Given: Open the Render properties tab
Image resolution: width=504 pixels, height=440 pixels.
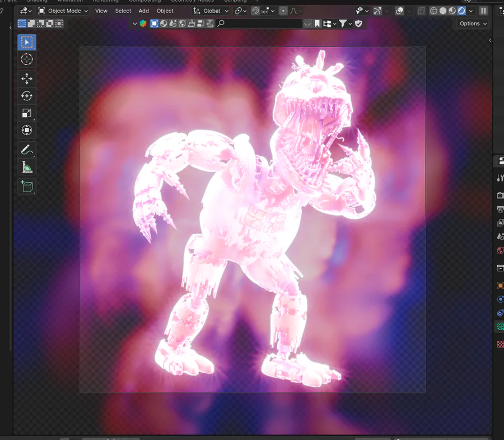Looking at the screenshot, I should point(500,195).
